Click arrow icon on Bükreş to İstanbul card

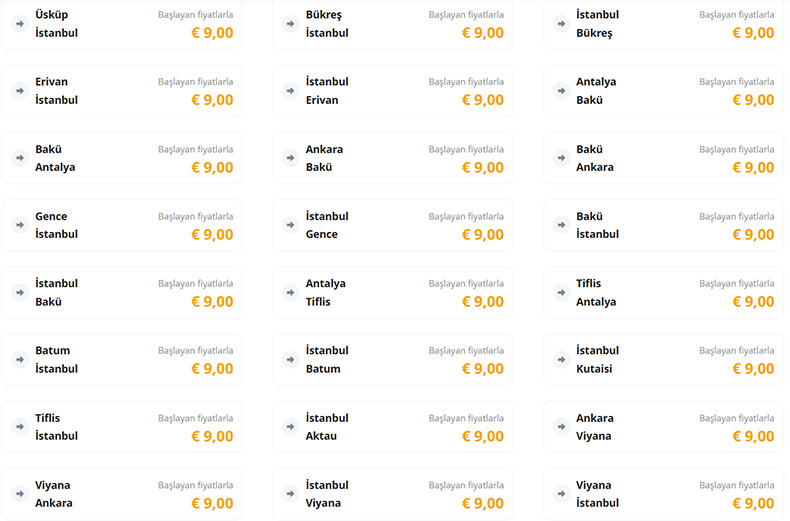[290, 24]
